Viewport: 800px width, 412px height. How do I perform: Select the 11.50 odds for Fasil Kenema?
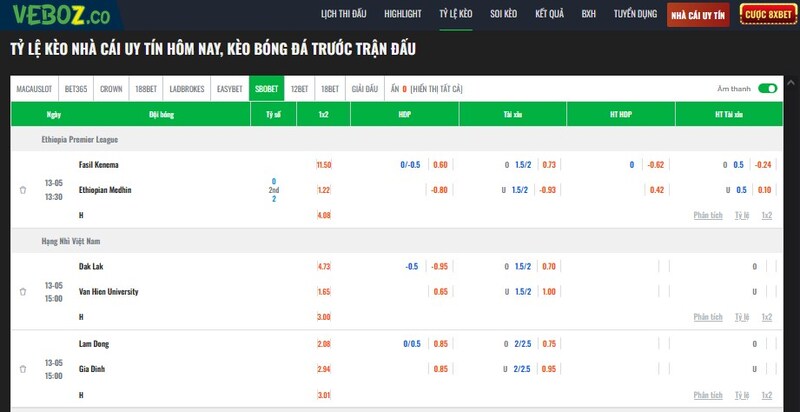click(x=324, y=165)
